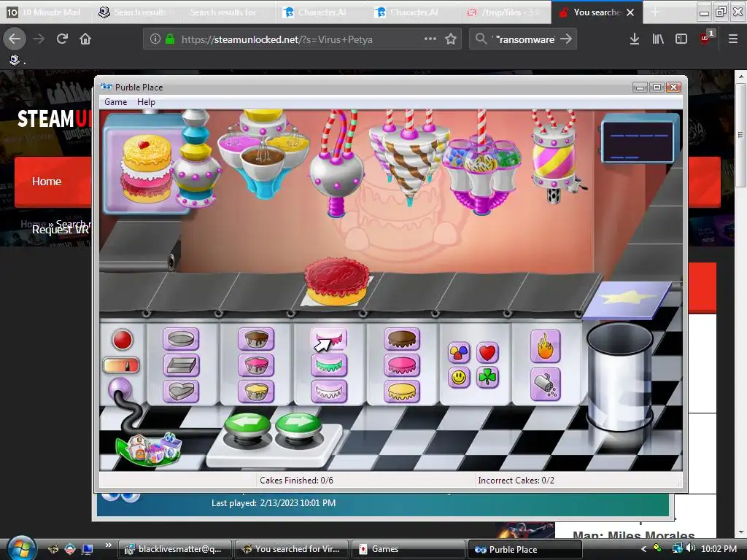
Task: Switch to the first Character.AI tab
Action: pyautogui.click(x=320, y=12)
